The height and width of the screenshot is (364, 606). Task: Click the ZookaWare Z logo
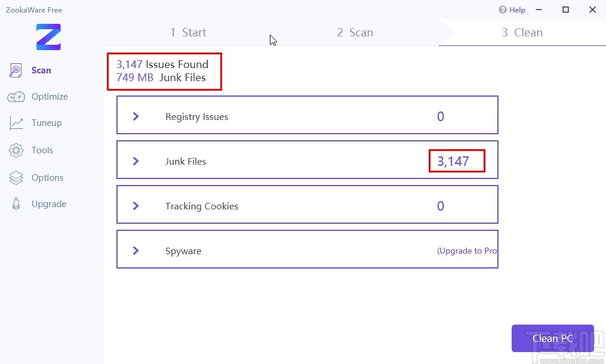click(x=48, y=37)
